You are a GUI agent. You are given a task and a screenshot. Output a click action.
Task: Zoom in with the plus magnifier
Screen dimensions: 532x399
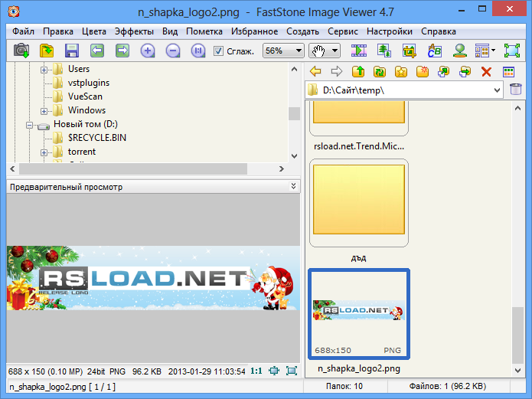pyautogui.click(x=148, y=51)
